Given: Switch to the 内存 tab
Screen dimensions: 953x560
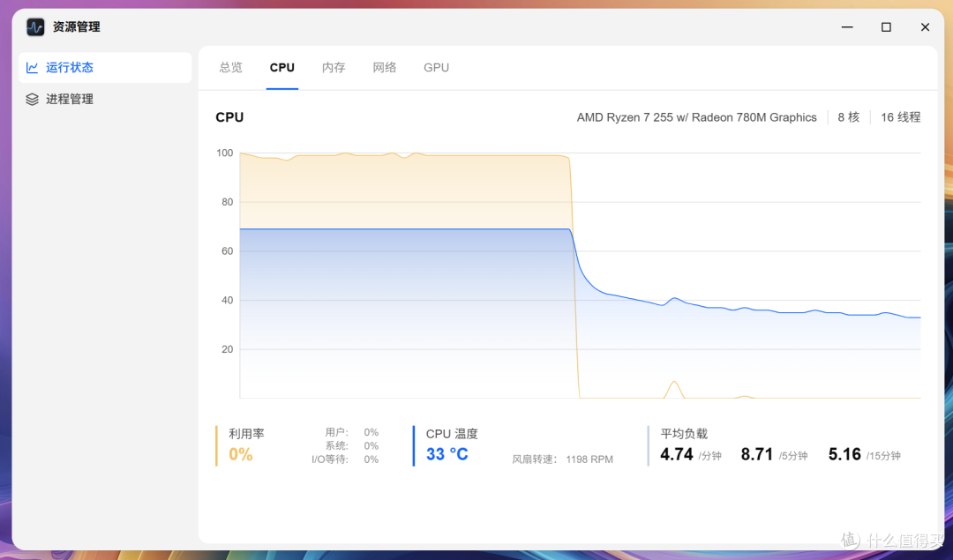Looking at the screenshot, I should 334,67.
